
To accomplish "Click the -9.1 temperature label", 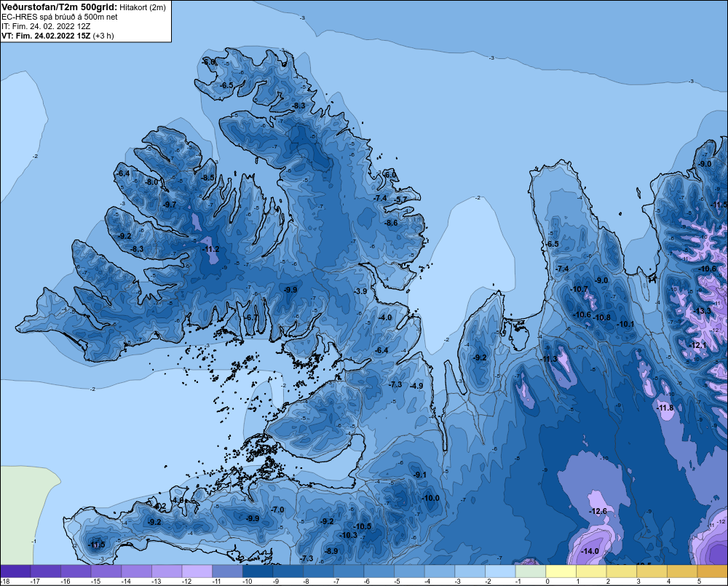I will coord(420,475).
